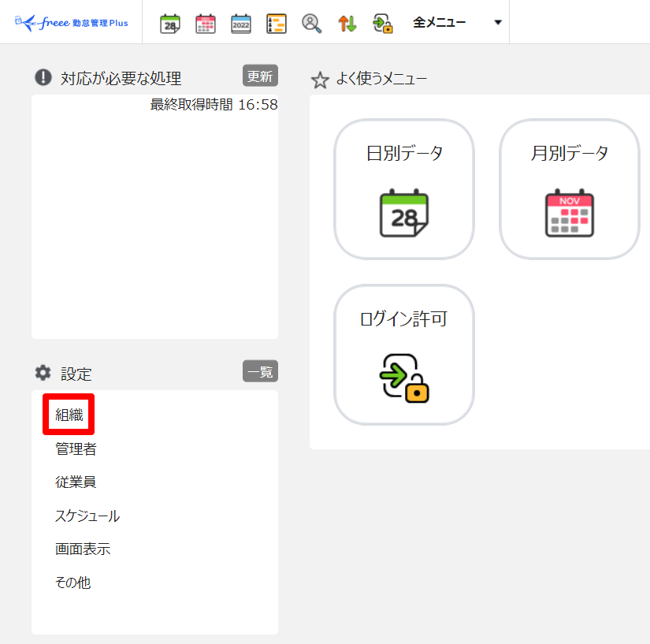Choose 画面表示 settings link
650x644 pixels.
click(83, 549)
